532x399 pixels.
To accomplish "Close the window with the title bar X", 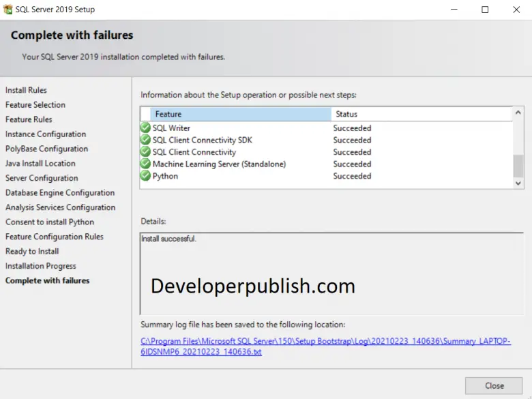I will pyautogui.click(x=516, y=10).
